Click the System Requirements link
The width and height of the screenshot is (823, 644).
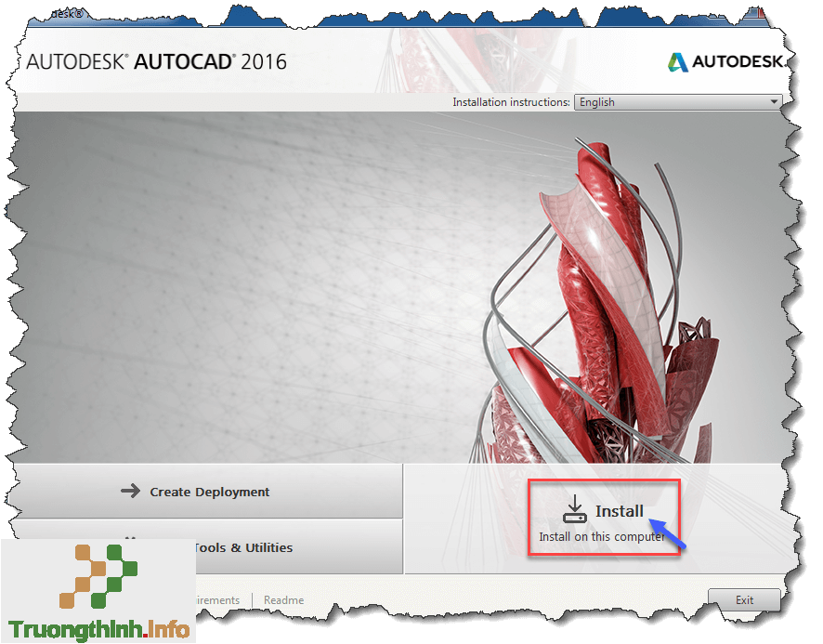point(217,600)
